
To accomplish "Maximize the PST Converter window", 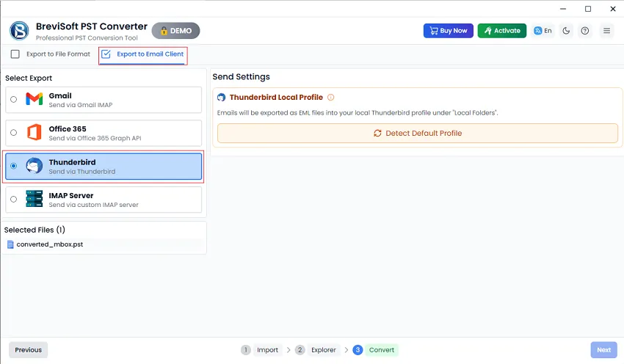I will [x=588, y=9].
